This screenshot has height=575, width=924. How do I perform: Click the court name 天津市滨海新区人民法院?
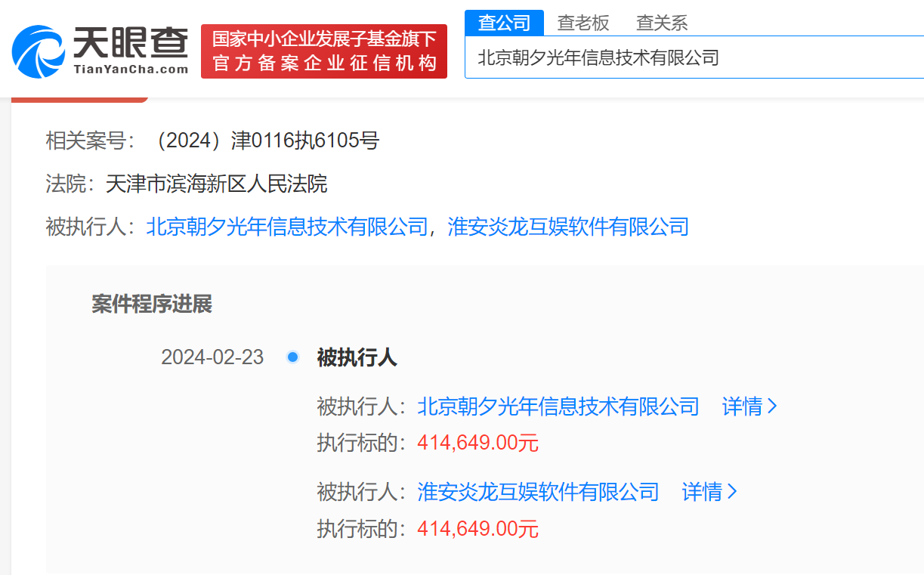(216, 184)
